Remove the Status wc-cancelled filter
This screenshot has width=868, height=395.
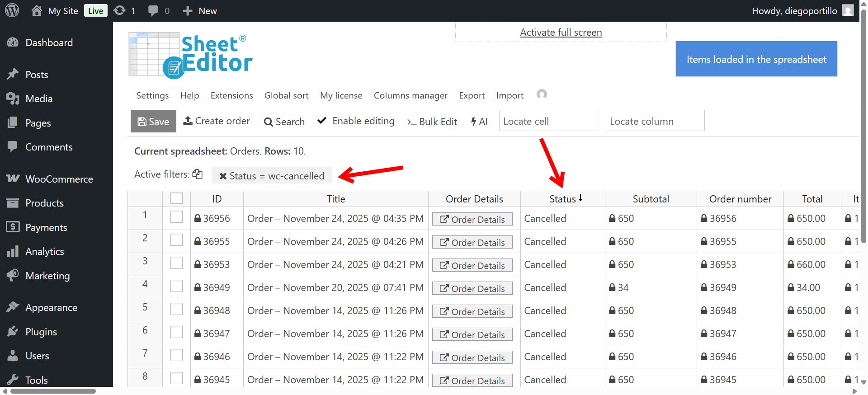point(223,176)
